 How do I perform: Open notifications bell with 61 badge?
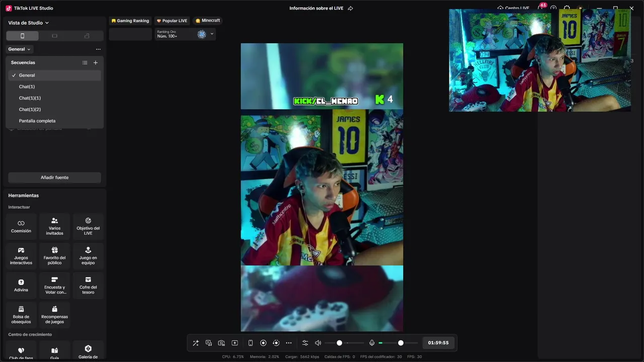[540, 8]
